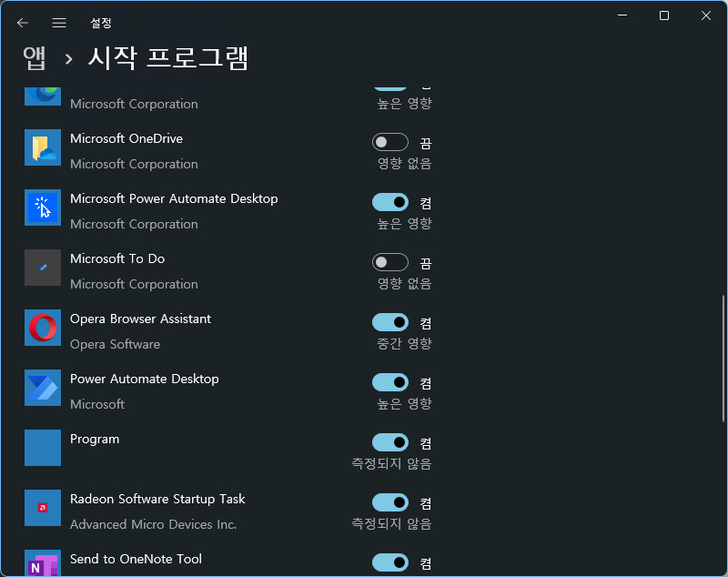Click the Opera Browser Assistant icon
Screen dimensions: 728x577
(43, 328)
